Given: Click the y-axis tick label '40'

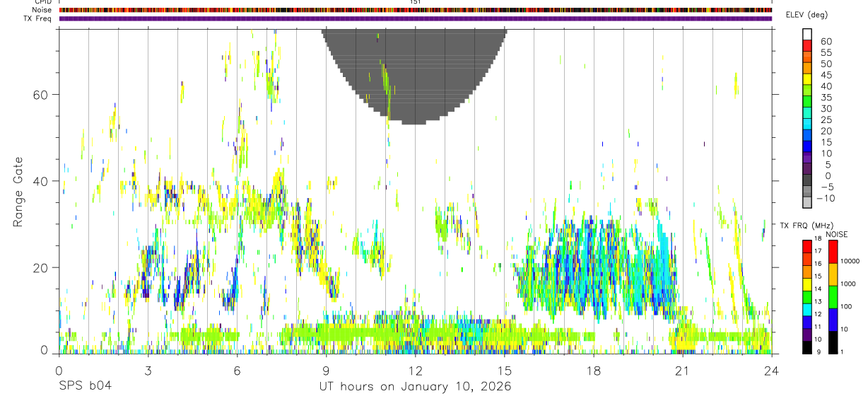Looking at the screenshot, I should click(39, 181).
